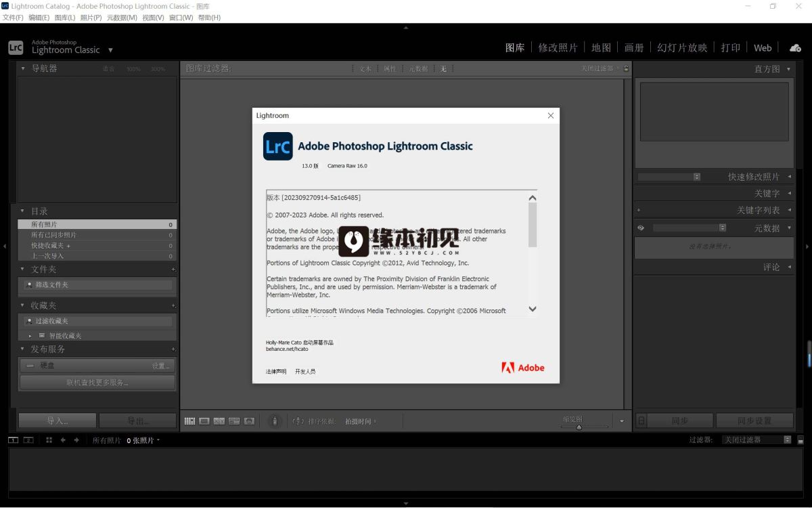Select the Attribute filter option
Image resolution: width=812 pixels, height=508 pixels.
tap(390, 68)
